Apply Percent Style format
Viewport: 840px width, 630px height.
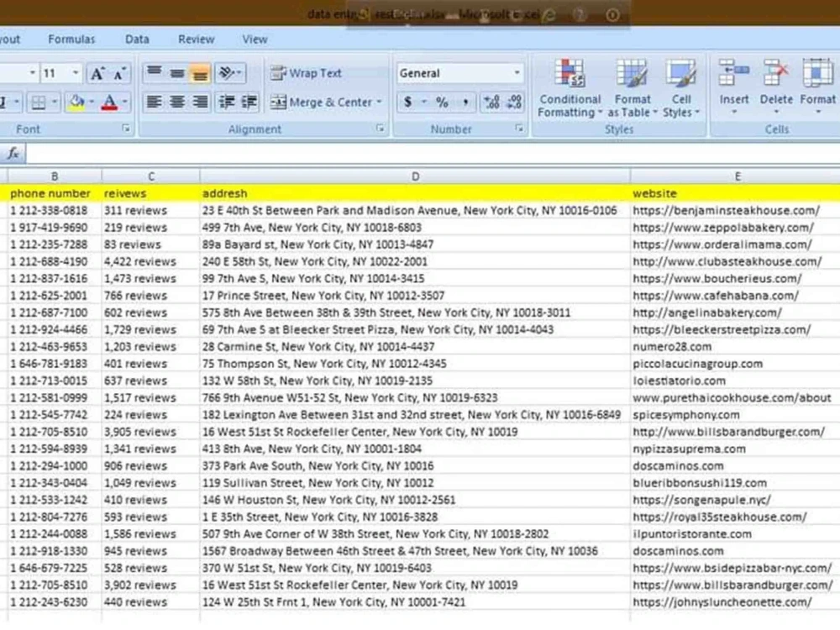coord(442,102)
